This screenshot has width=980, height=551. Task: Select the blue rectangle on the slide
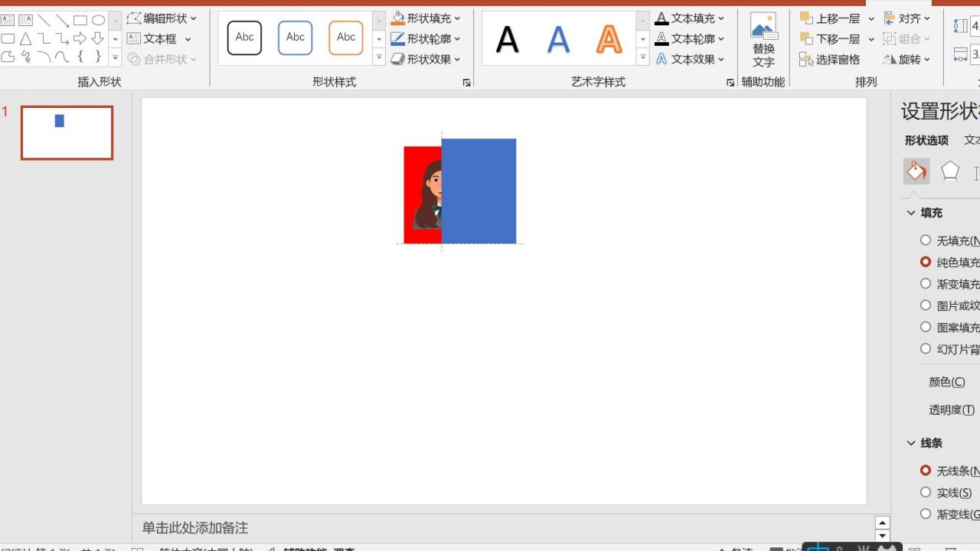479,191
